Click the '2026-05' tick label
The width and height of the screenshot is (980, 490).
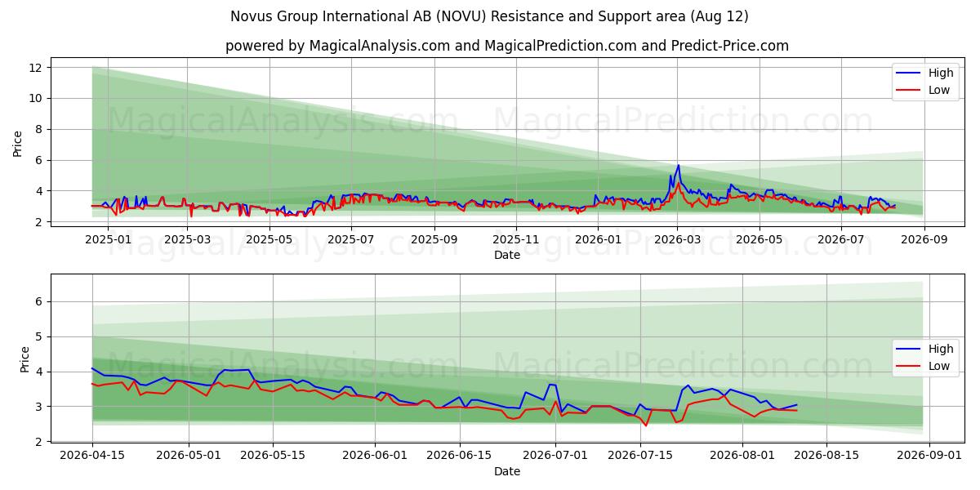point(759,239)
